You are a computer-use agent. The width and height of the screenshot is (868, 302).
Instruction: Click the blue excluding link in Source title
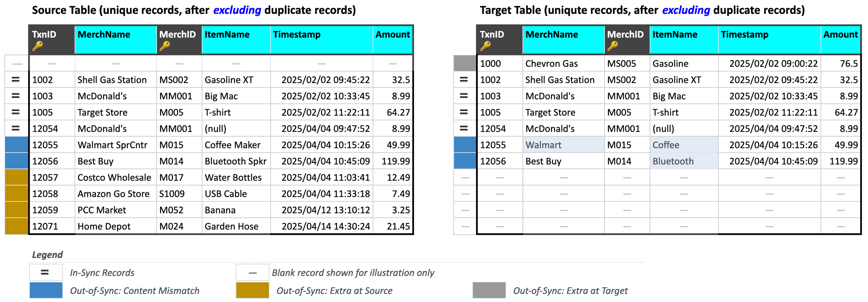(237, 10)
